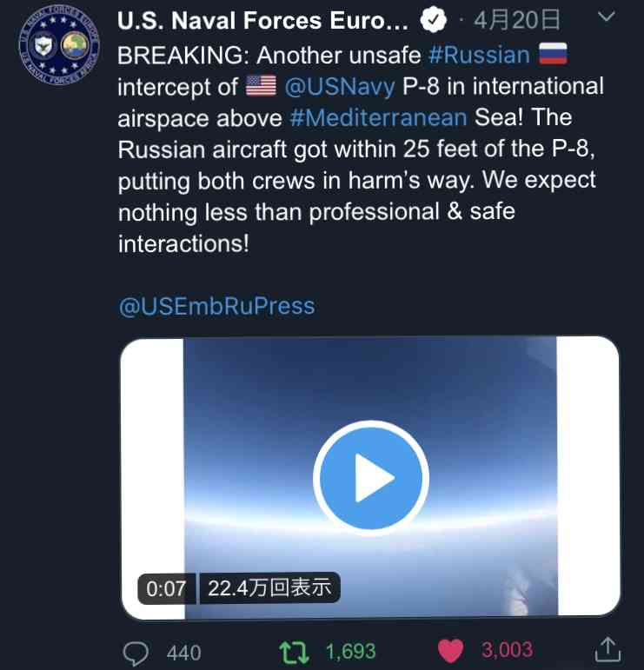Screen dimensions: 644x670
Task: Open the #Russian hashtag link
Action: [479, 55]
